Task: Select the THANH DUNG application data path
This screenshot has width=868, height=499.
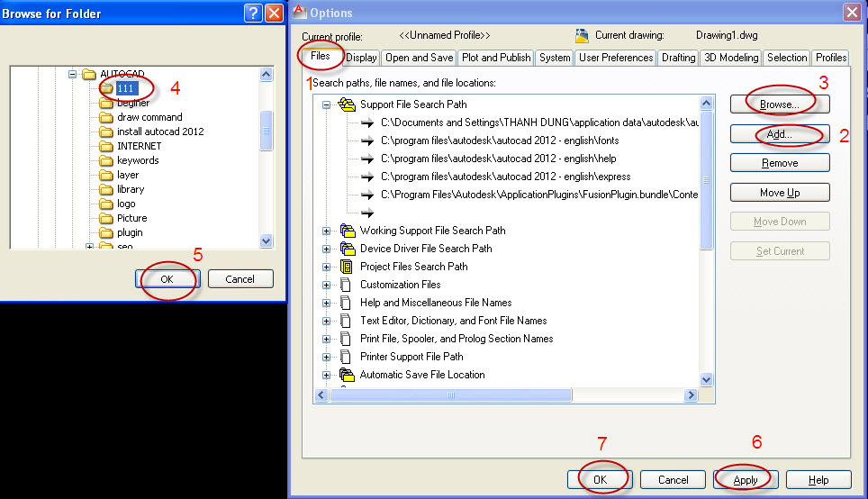Action: coord(539,122)
